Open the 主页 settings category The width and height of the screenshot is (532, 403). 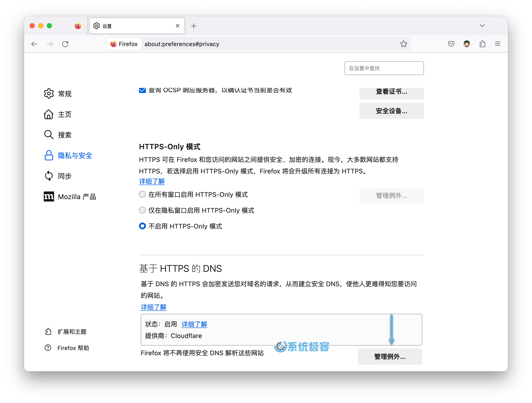pos(58,114)
